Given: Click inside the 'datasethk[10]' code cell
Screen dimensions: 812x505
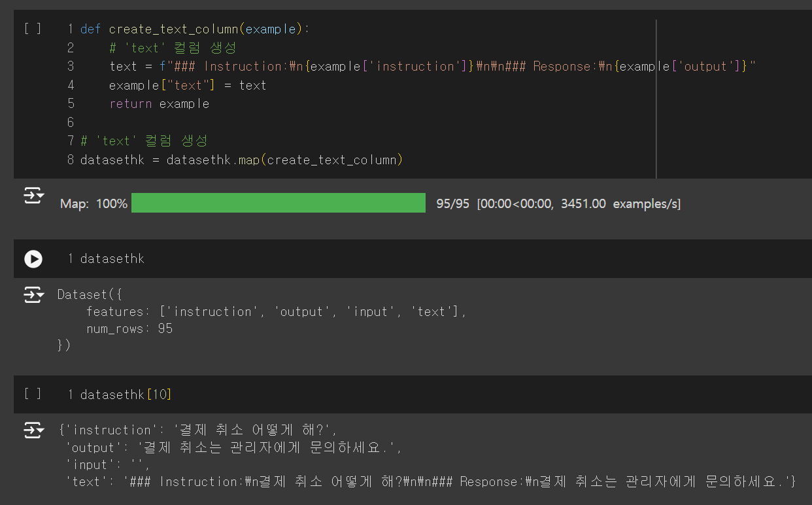Looking at the screenshot, I should (413, 394).
